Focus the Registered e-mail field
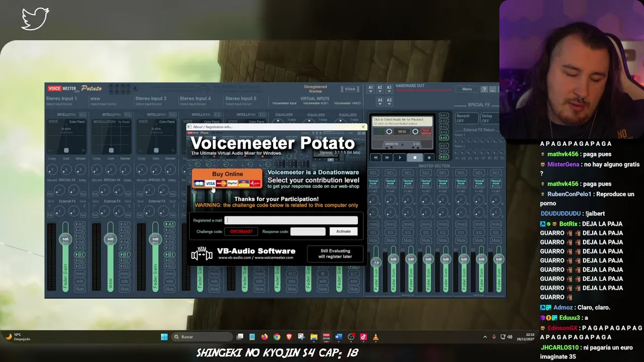 click(x=291, y=220)
